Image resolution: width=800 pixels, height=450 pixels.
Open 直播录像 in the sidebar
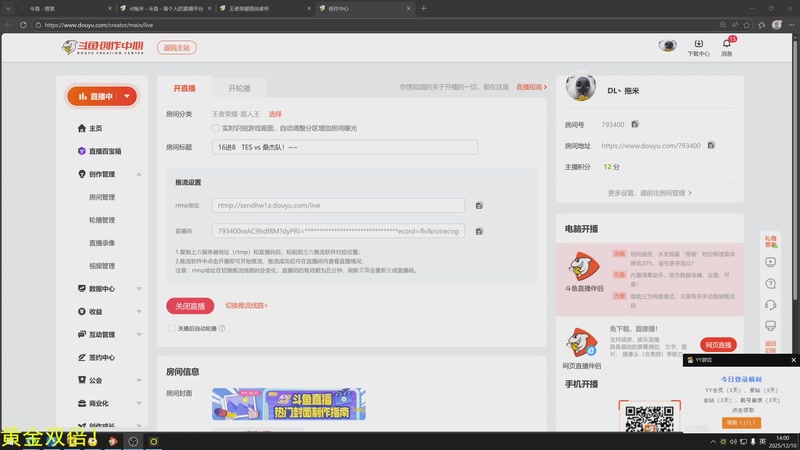tap(102, 243)
